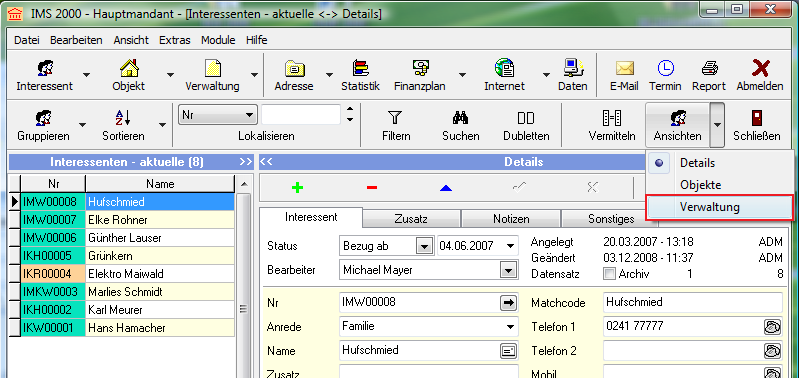This screenshot has width=799, height=378.
Task: Expand the Verwaltung toolbar dropdown arrow
Action: [x=254, y=75]
